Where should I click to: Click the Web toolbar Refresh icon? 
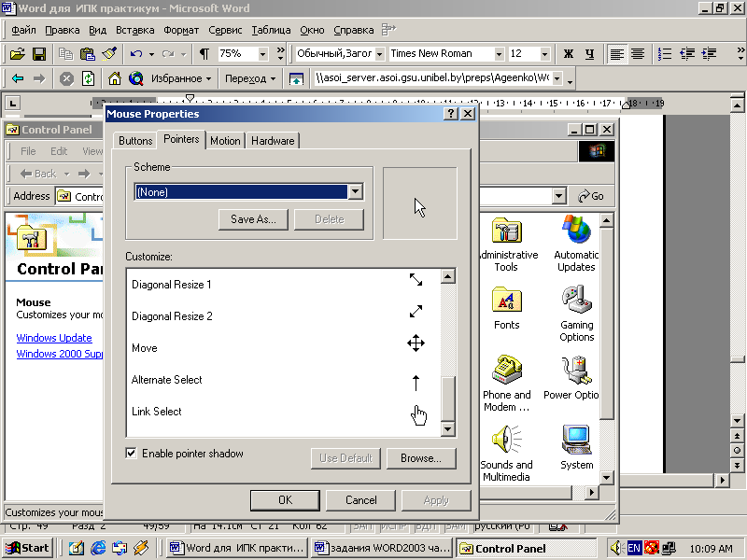[x=88, y=78]
